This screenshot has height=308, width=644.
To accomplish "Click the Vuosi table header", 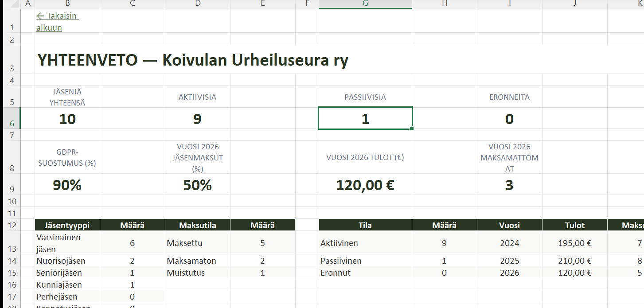I will click(509, 225).
